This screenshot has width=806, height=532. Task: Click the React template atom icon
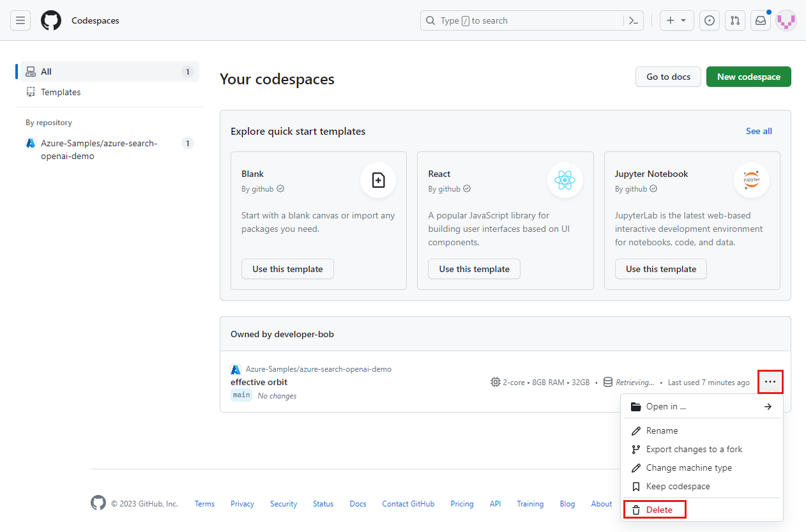[x=565, y=179]
